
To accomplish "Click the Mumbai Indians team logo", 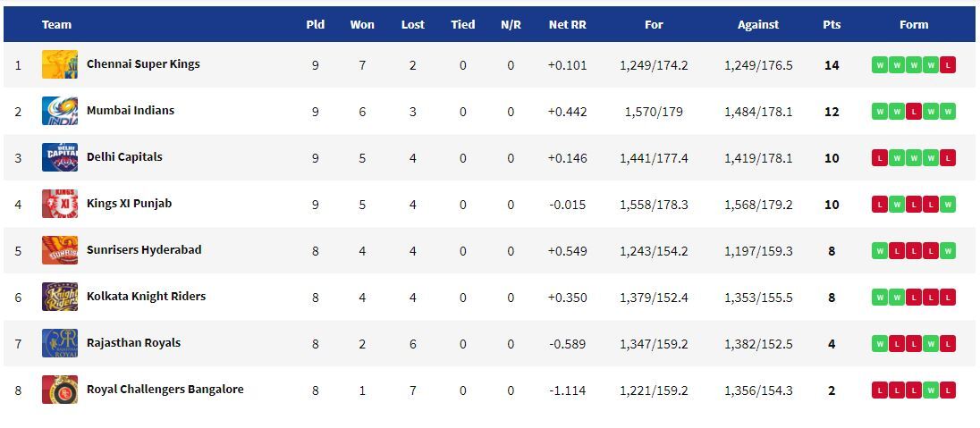I will click(60, 111).
